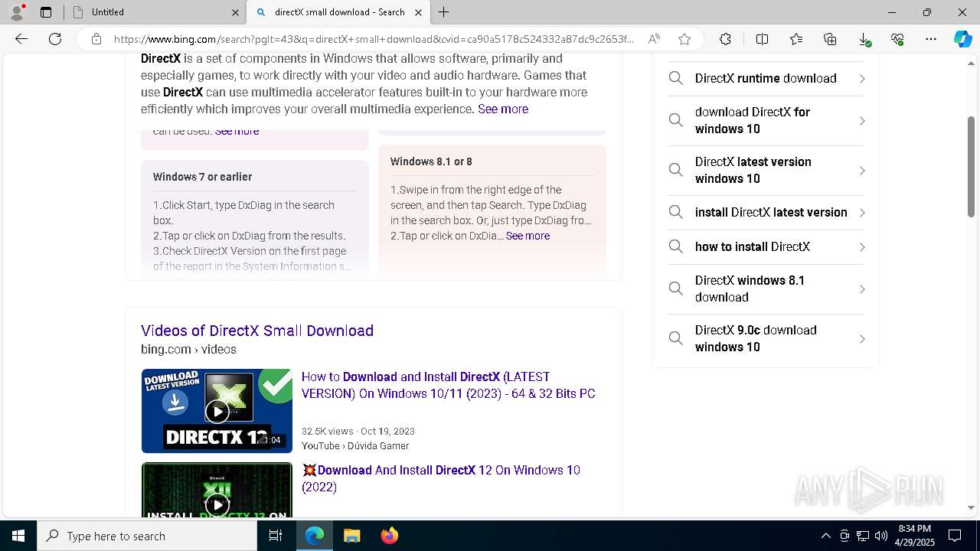
Task: View site information lock icon
Action: click(96, 39)
